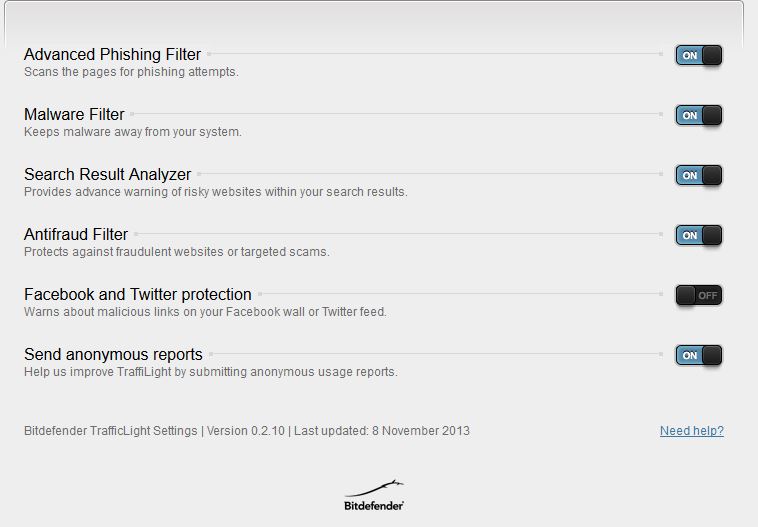This screenshot has width=758, height=527.
Task: Switch off the Antifraud Filter toggle
Action: pos(699,235)
